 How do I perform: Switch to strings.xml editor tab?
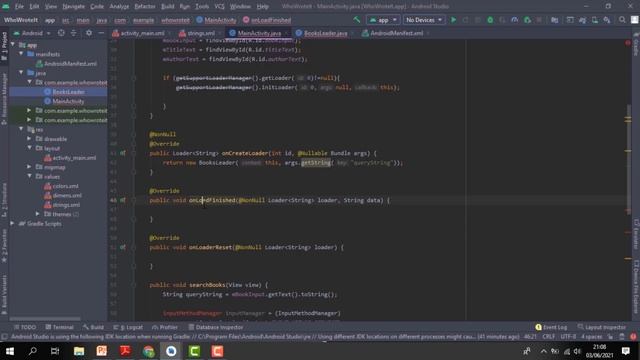pos(197,33)
